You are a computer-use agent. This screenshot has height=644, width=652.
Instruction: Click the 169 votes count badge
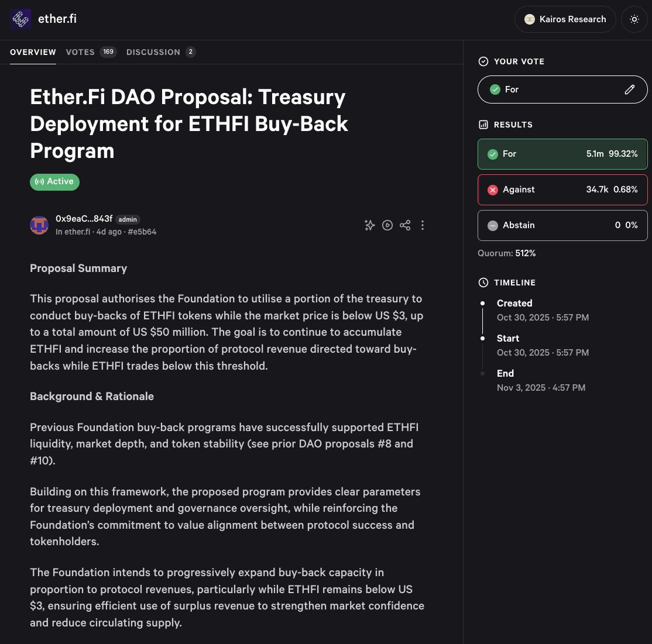coord(108,52)
